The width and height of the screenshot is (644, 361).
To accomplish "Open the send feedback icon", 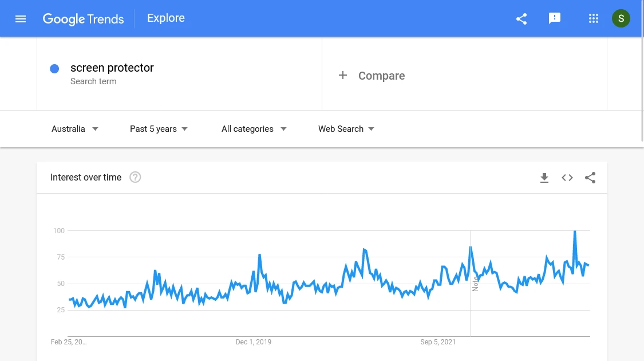I will [x=555, y=18].
